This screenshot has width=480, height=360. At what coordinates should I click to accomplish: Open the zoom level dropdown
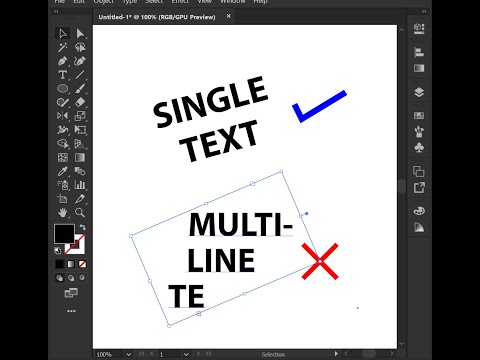128,354
